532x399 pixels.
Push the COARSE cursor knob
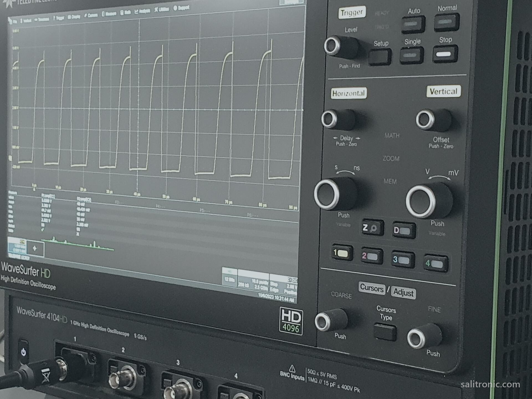coord(331,320)
